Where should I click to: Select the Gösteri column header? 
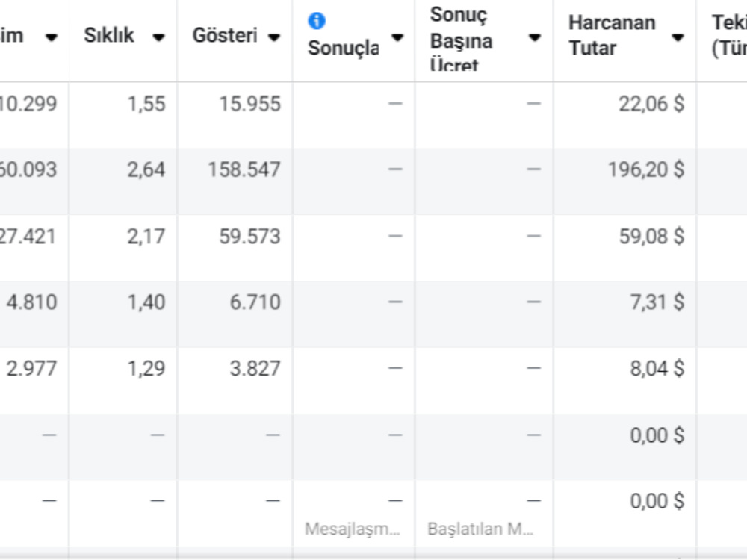[225, 35]
